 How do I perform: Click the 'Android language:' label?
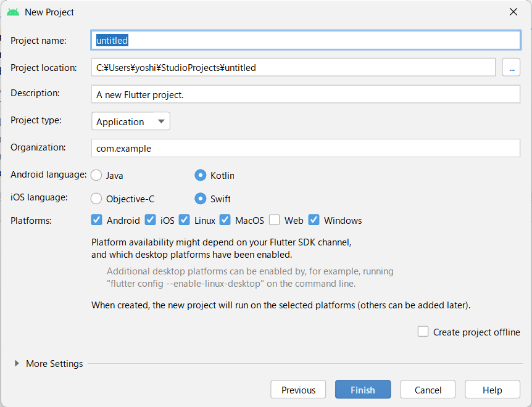(49, 175)
